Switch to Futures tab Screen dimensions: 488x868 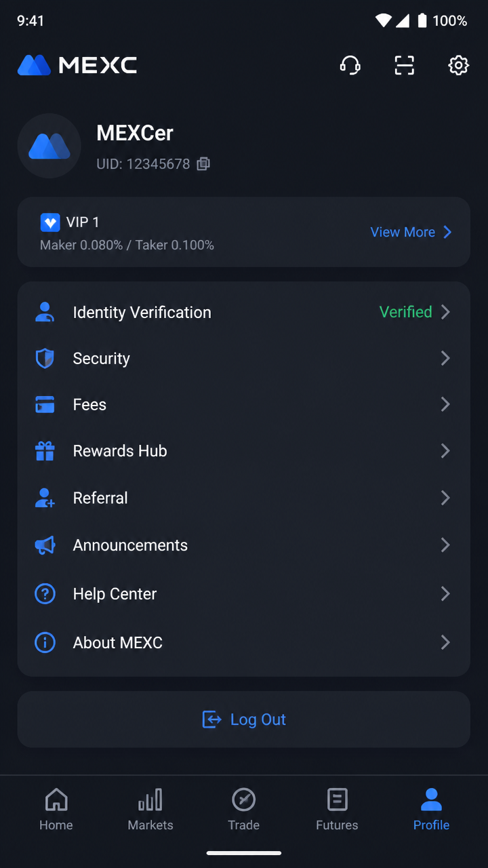[337, 810]
